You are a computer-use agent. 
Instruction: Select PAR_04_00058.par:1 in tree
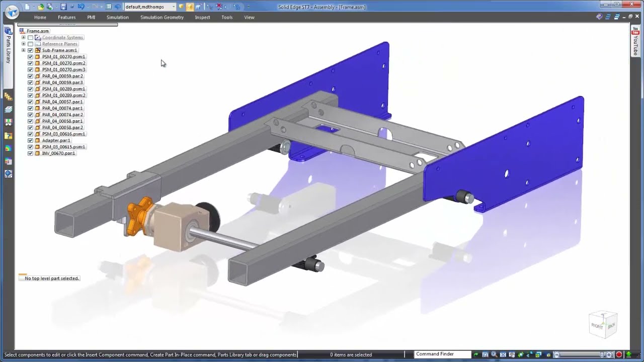click(62, 121)
